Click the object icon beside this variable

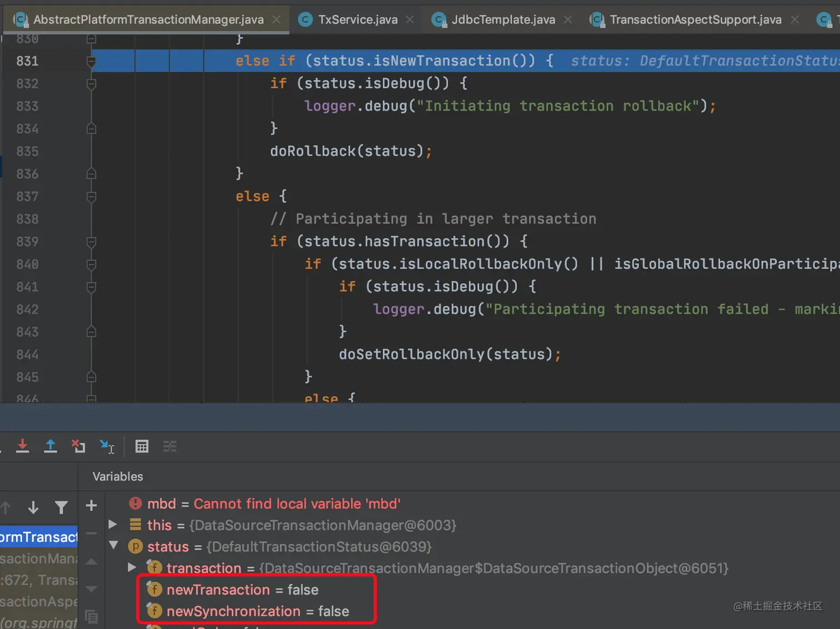coord(136,525)
